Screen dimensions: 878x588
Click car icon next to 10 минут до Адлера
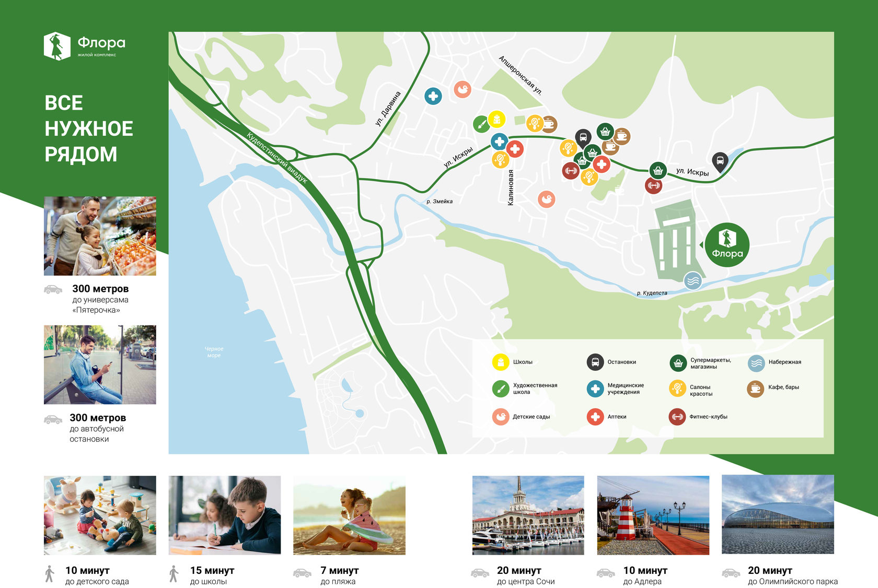[x=606, y=573]
